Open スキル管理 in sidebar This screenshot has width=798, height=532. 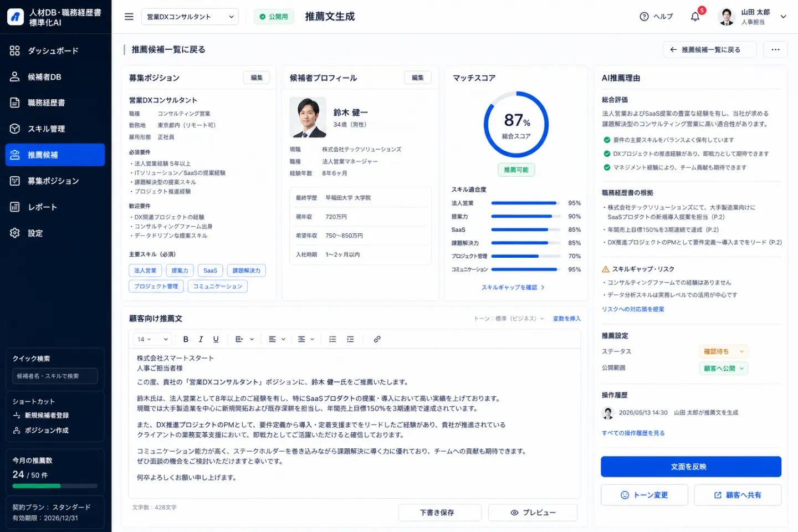tap(55, 129)
